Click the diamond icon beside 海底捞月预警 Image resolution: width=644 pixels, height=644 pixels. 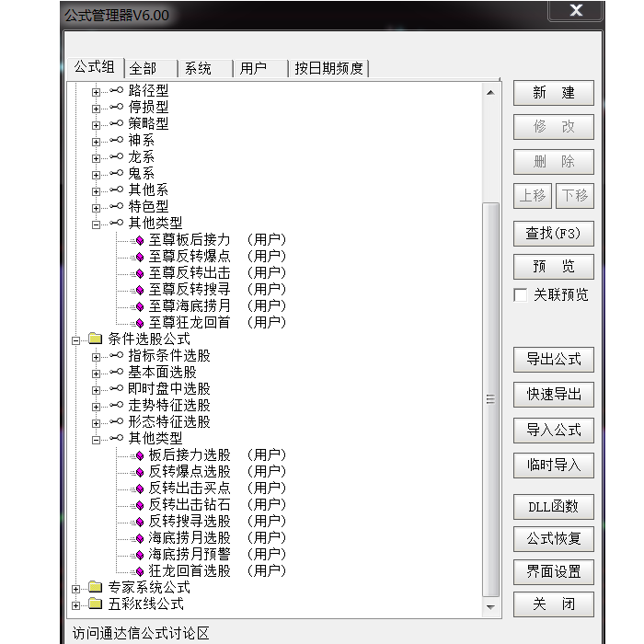140,555
